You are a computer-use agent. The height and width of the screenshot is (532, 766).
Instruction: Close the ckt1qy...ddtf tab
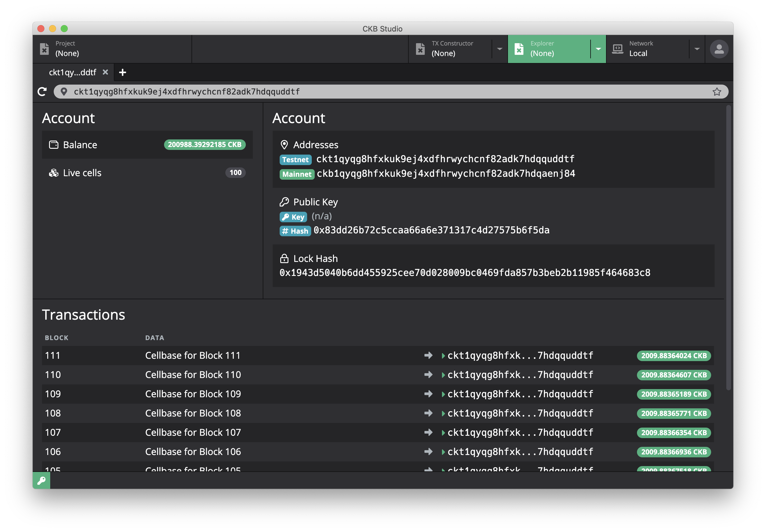(x=105, y=72)
